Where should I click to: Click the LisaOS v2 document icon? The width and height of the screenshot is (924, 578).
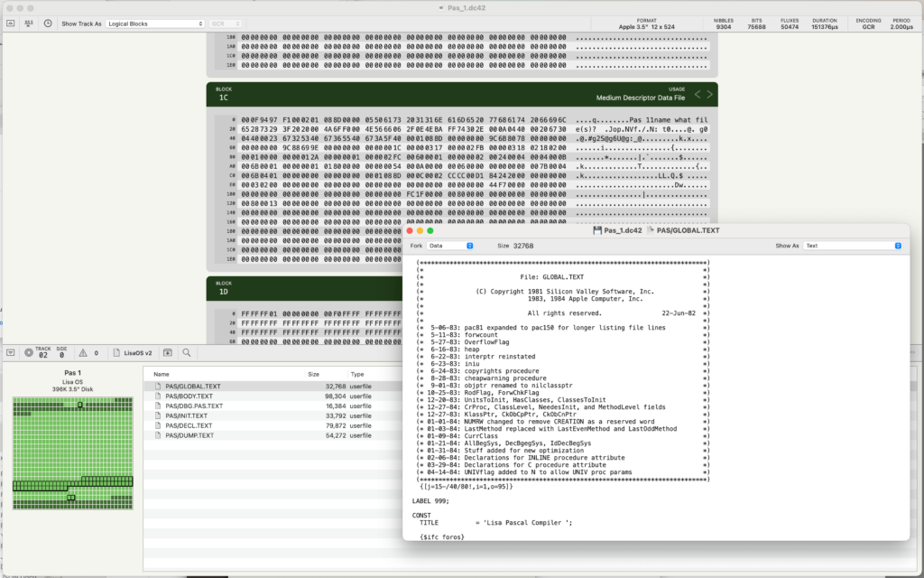(x=115, y=353)
